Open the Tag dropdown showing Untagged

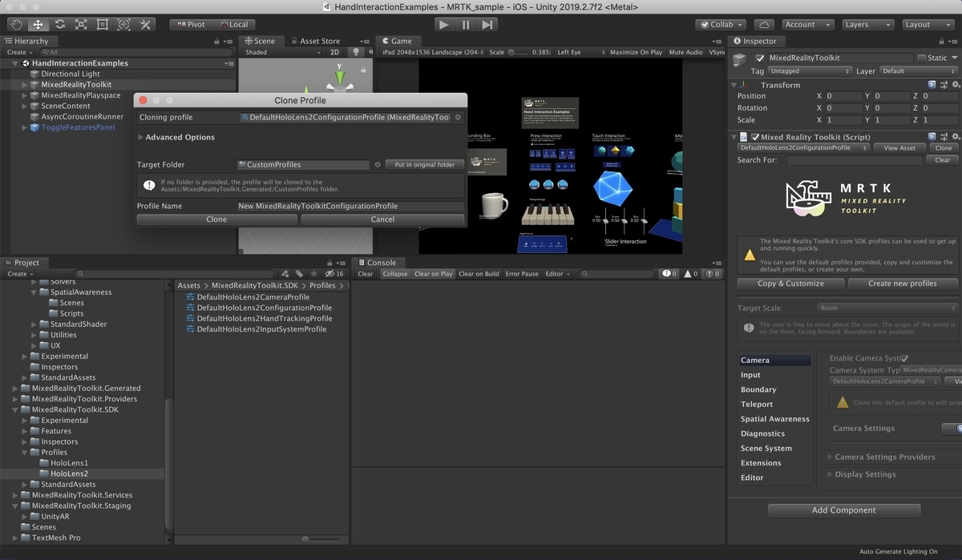pyautogui.click(x=809, y=71)
